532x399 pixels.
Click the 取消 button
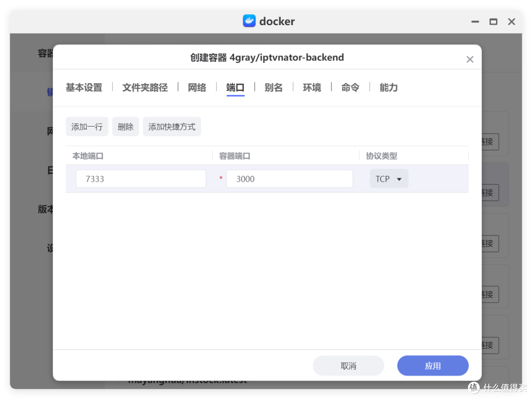point(348,366)
